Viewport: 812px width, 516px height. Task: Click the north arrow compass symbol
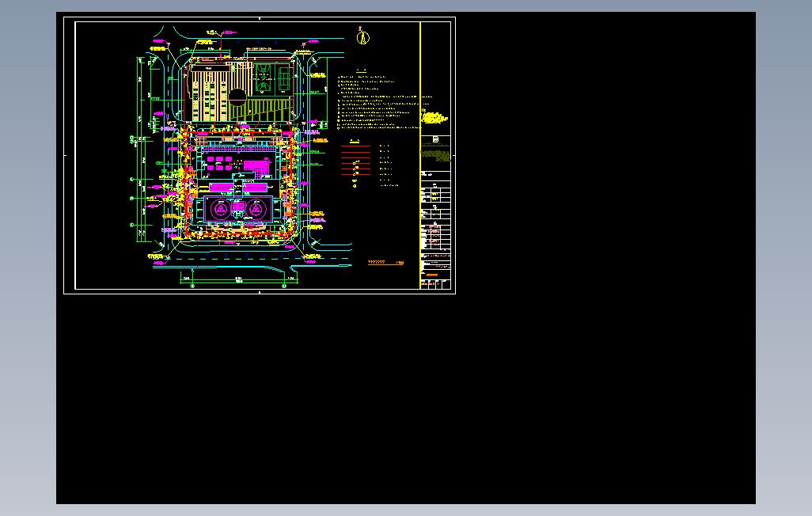click(363, 37)
